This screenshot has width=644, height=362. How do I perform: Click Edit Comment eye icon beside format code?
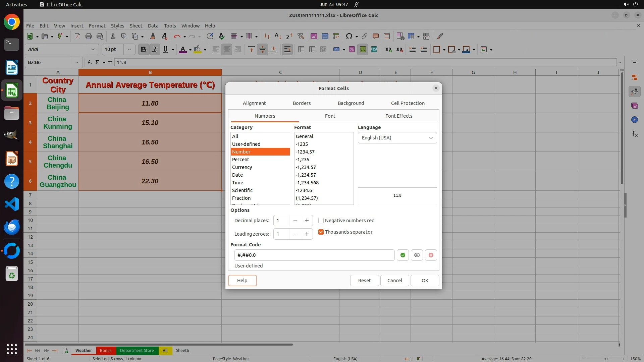[x=417, y=255]
